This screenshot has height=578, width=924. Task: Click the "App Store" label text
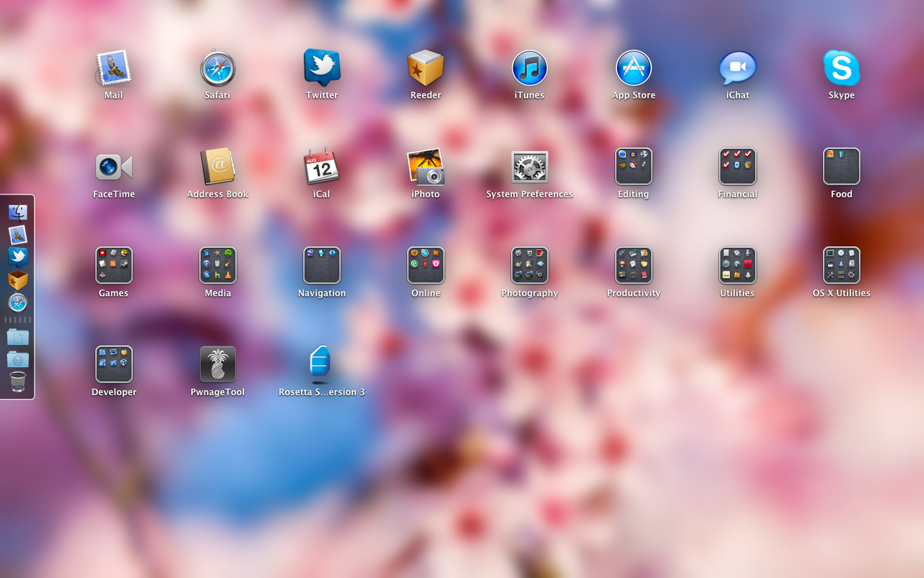tap(634, 95)
